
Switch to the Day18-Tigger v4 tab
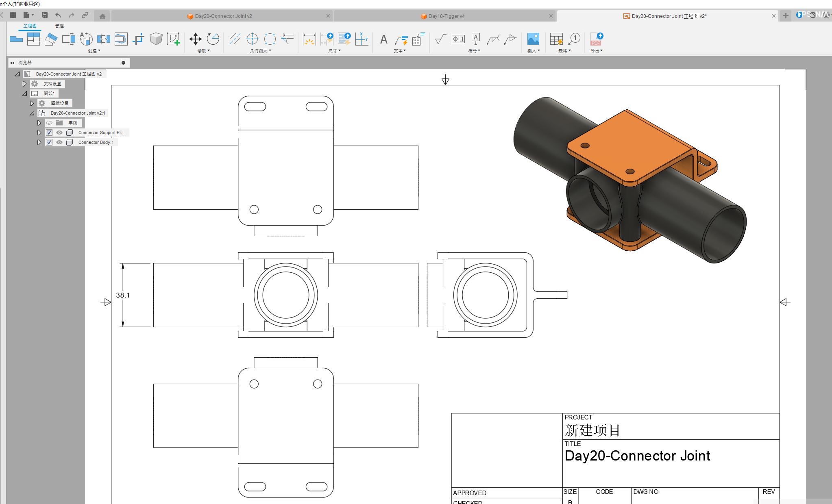446,16
